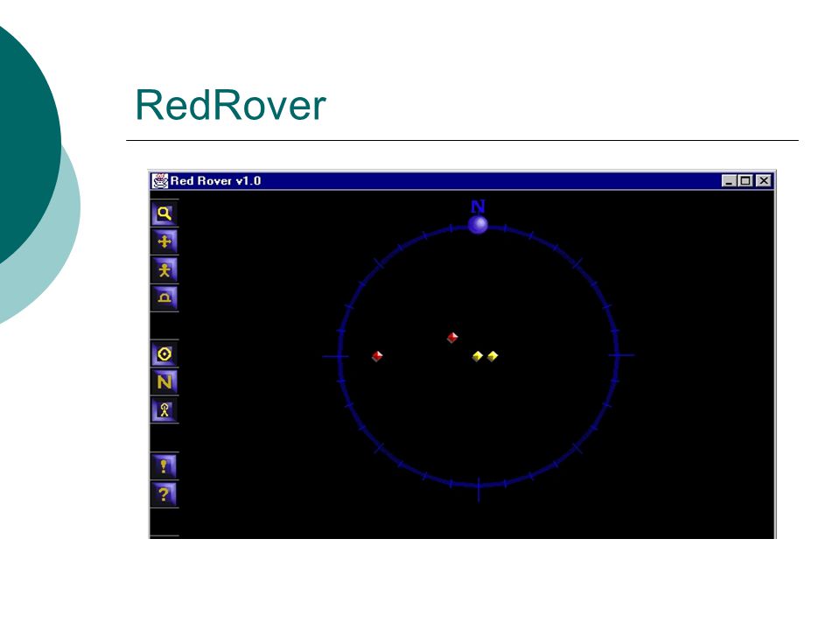The height and width of the screenshot is (630, 840).
Task: Click the yellow N north button
Action: pos(164,382)
